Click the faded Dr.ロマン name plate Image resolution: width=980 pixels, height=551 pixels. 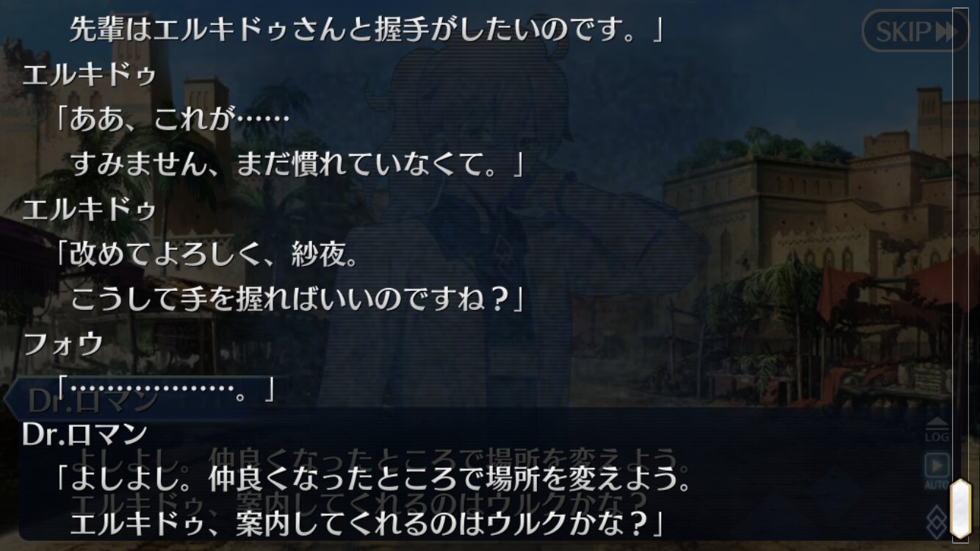[92, 400]
